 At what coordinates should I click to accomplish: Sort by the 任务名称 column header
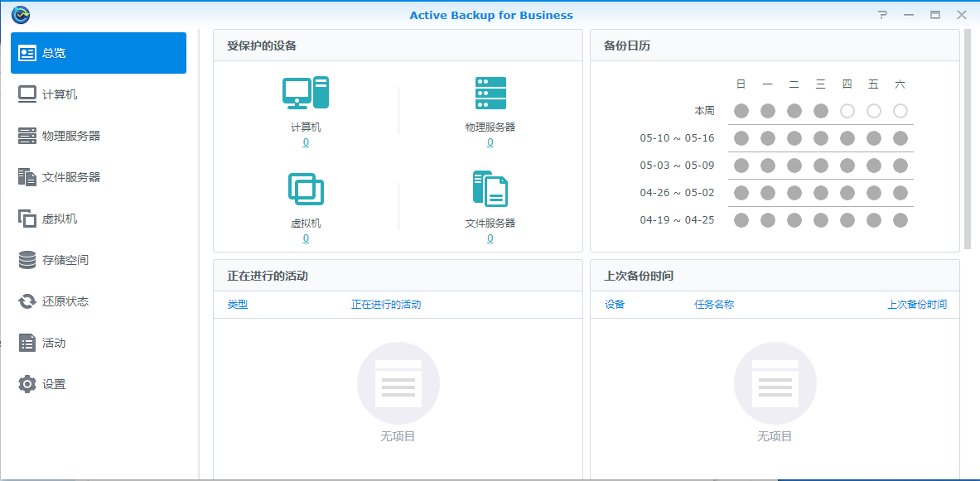pyautogui.click(x=713, y=304)
